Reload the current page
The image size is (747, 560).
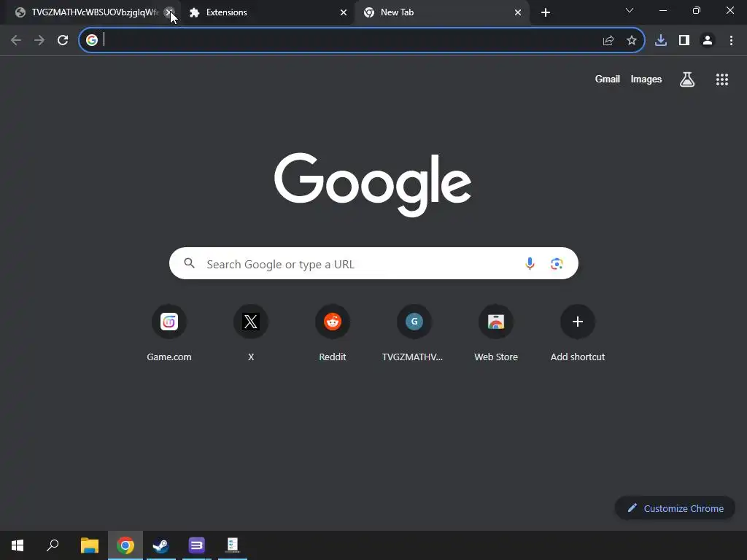63,41
